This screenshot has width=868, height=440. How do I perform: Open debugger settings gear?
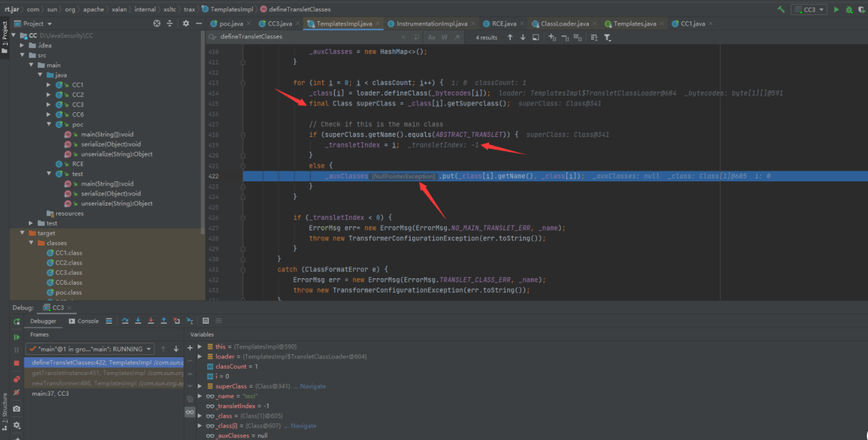coord(17,425)
